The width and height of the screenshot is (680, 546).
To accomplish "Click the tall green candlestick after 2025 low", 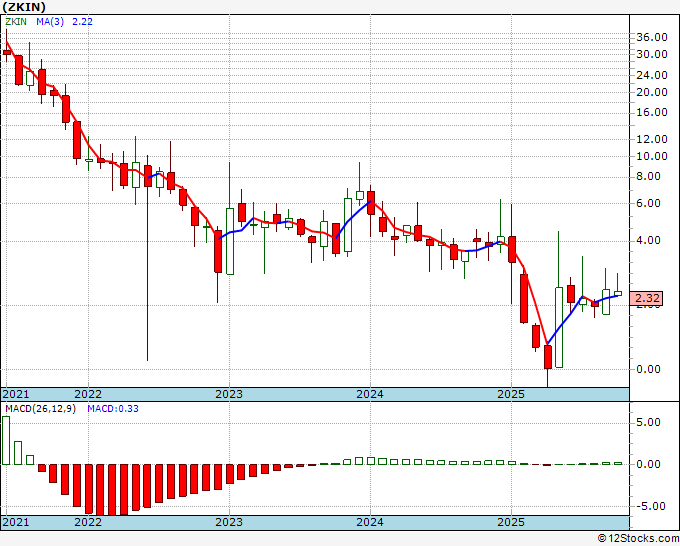I will tap(559, 327).
